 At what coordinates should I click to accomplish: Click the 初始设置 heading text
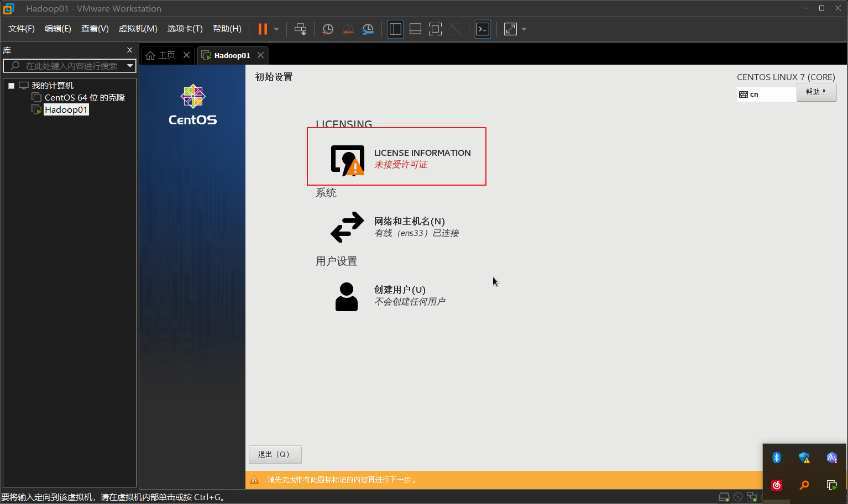click(274, 77)
